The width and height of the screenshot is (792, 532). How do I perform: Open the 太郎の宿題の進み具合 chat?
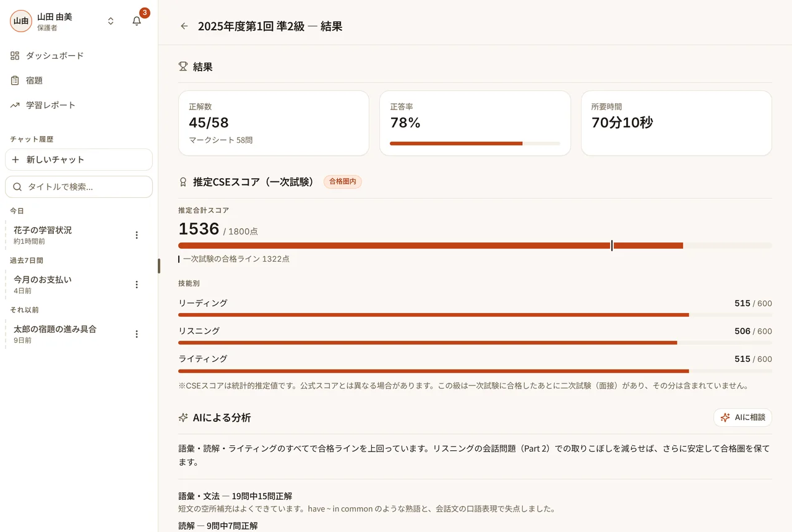[68, 334]
